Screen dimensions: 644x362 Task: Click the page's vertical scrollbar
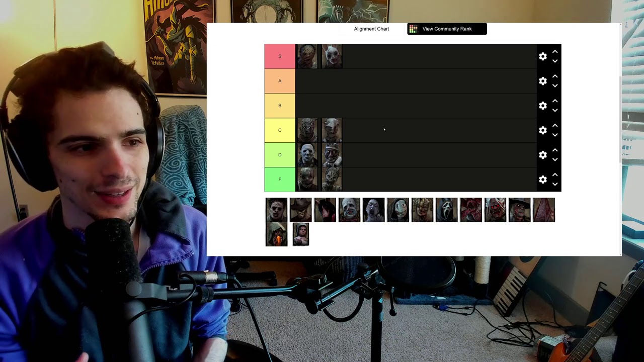[620, 119]
